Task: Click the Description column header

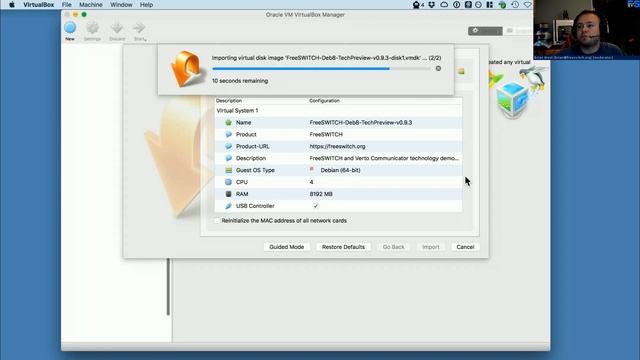Action: pos(229,100)
